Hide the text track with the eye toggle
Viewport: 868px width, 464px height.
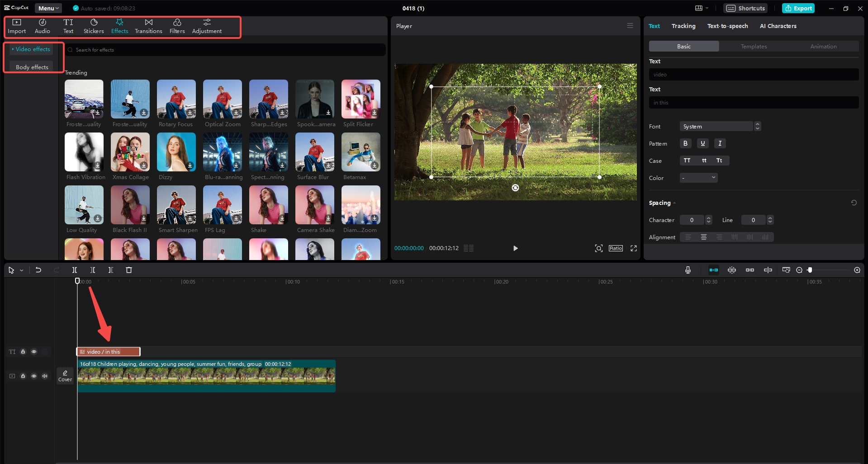click(34, 351)
